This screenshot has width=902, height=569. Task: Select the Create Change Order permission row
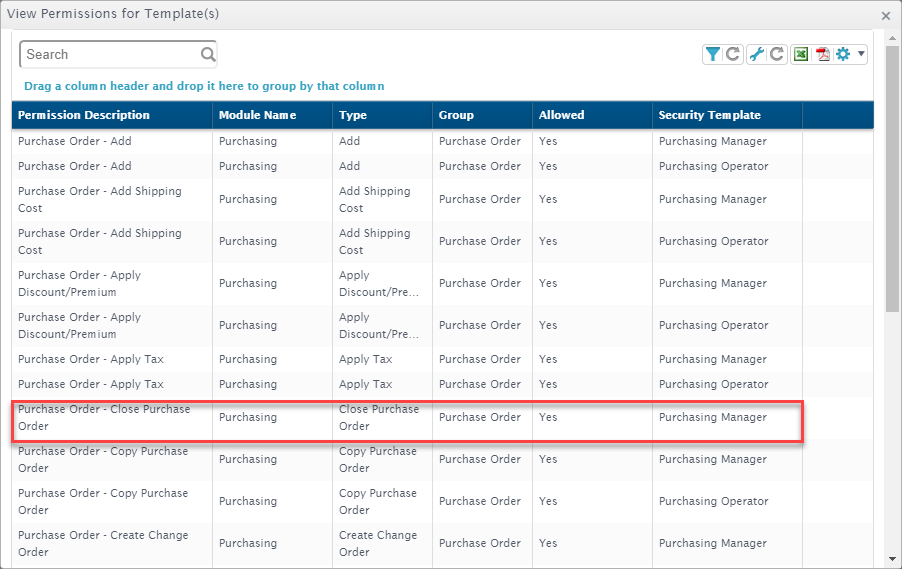click(408, 543)
